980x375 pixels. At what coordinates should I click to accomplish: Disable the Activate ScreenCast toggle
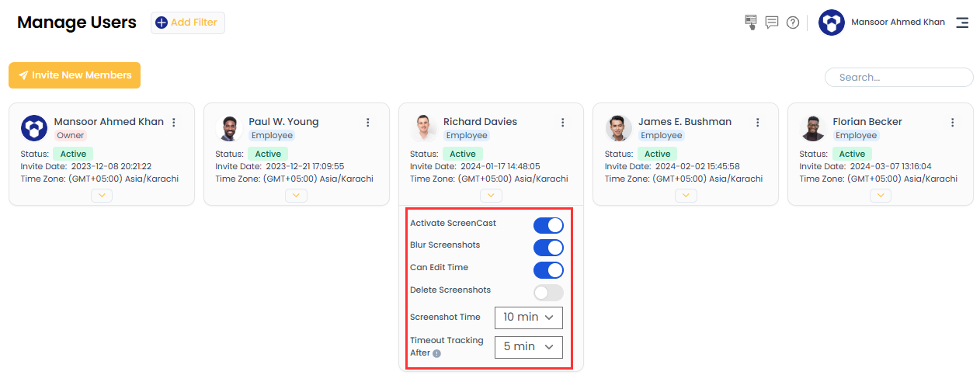pos(547,225)
